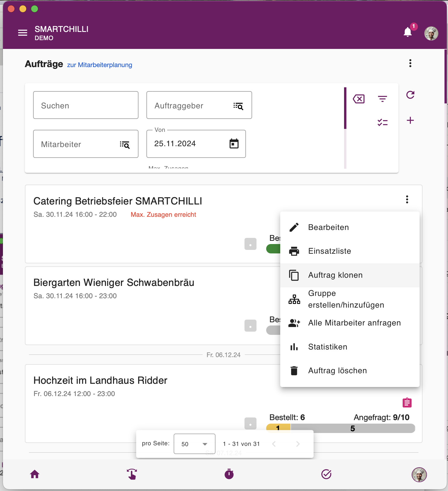Expand the pro Seite 50 dropdown
448x491 pixels.
click(194, 444)
